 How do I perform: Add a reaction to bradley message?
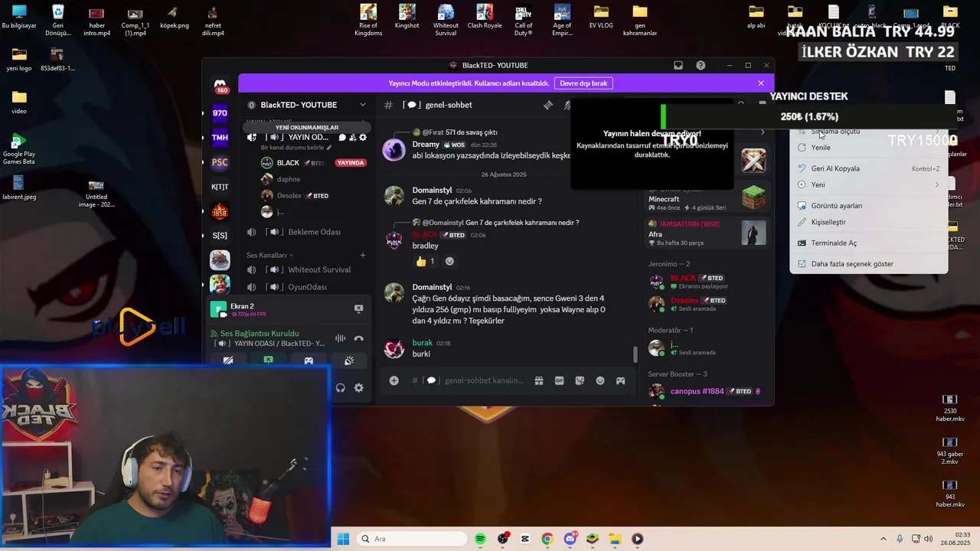click(449, 262)
